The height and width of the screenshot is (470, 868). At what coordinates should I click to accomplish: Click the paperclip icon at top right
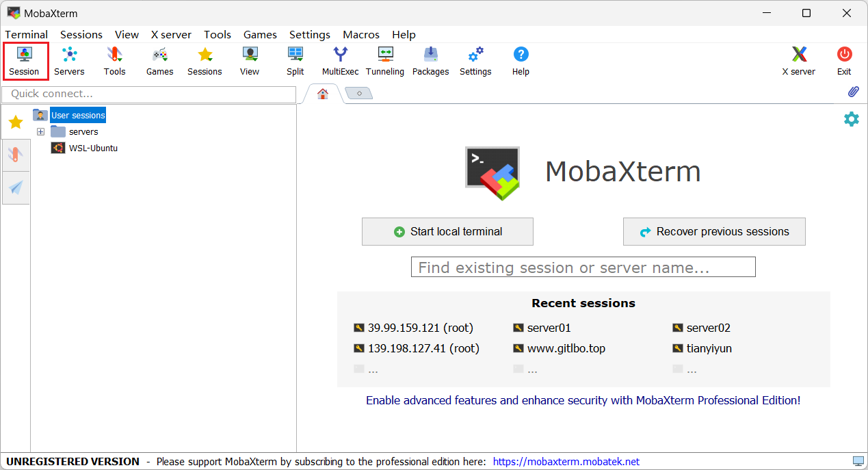[x=853, y=92]
